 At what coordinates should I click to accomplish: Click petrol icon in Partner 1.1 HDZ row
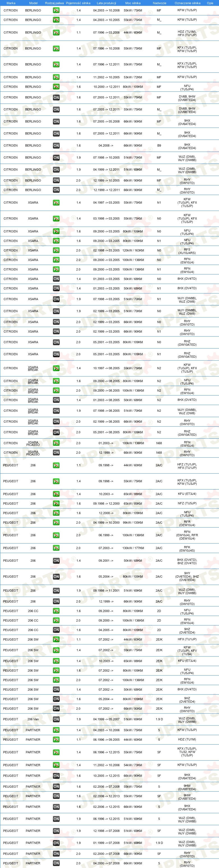(x=56, y=740)
